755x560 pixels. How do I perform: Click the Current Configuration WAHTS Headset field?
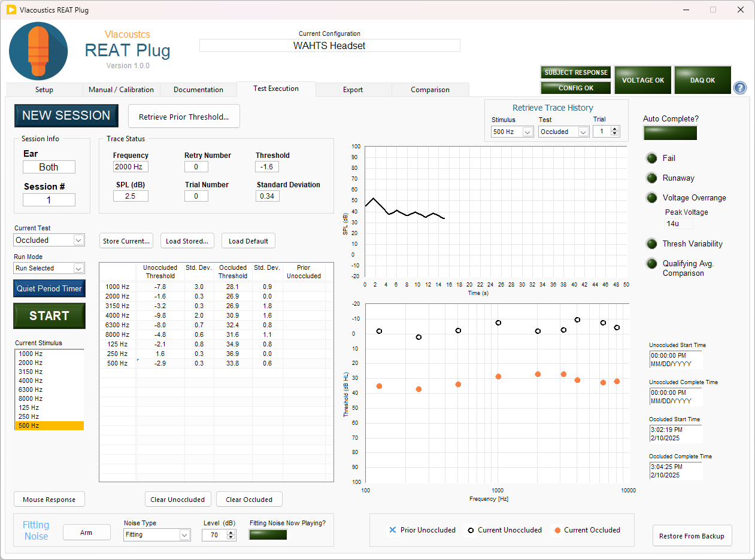coord(329,45)
